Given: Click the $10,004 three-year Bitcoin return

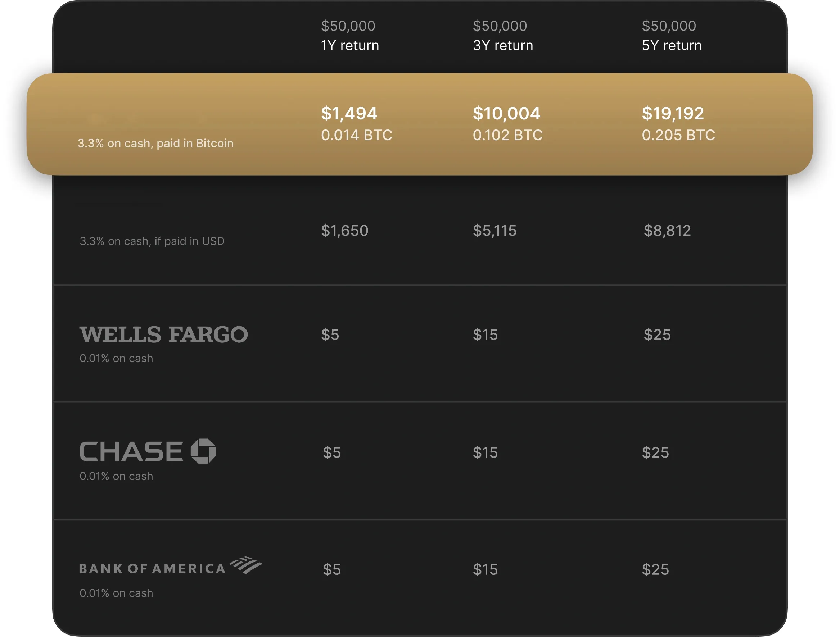Looking at the screenshot, I should pos(506,114).
